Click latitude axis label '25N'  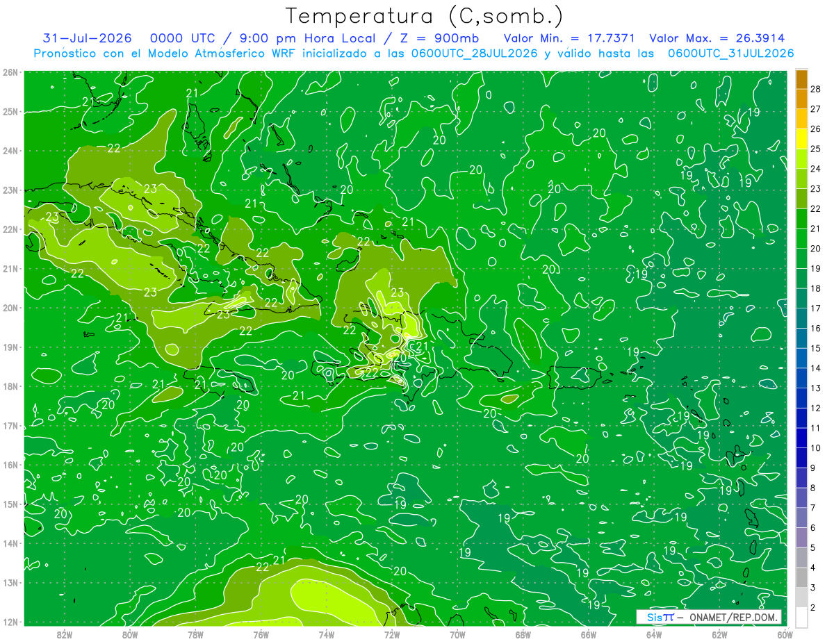[x=10, y=112]
